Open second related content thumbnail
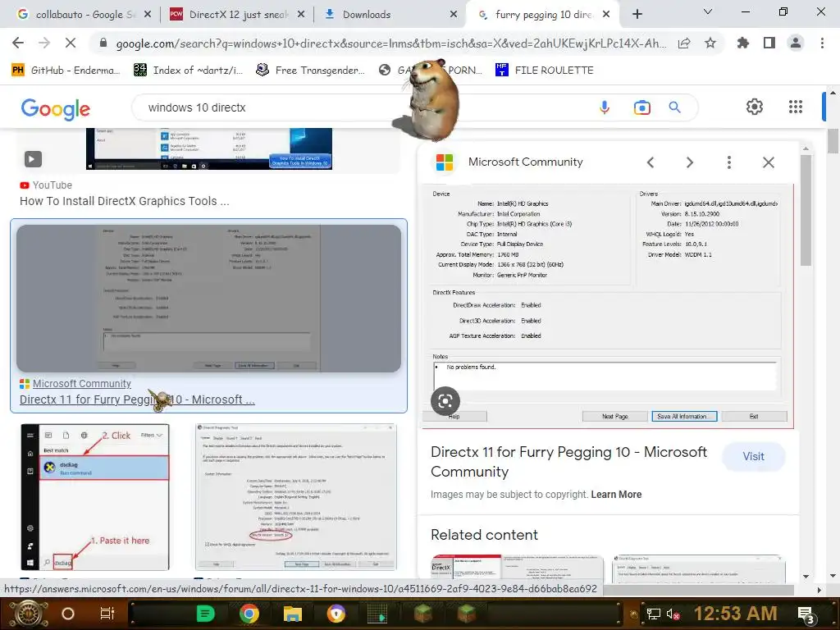 (699, 568)
